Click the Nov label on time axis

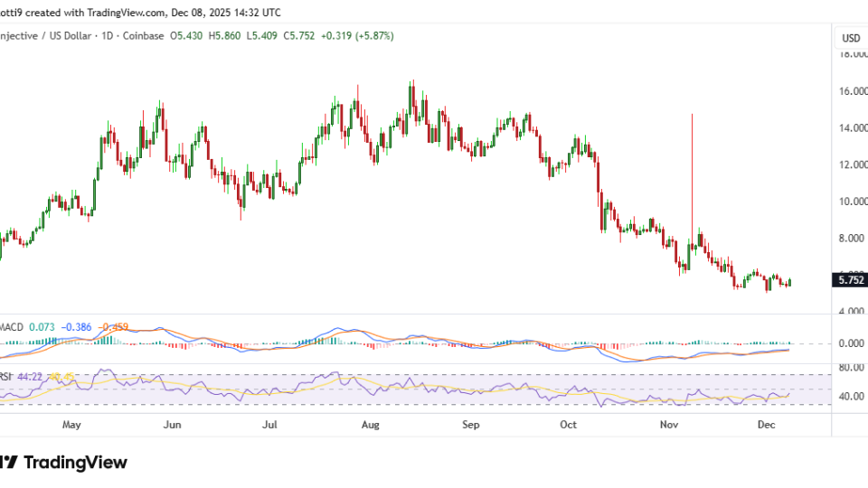(669, 423)
